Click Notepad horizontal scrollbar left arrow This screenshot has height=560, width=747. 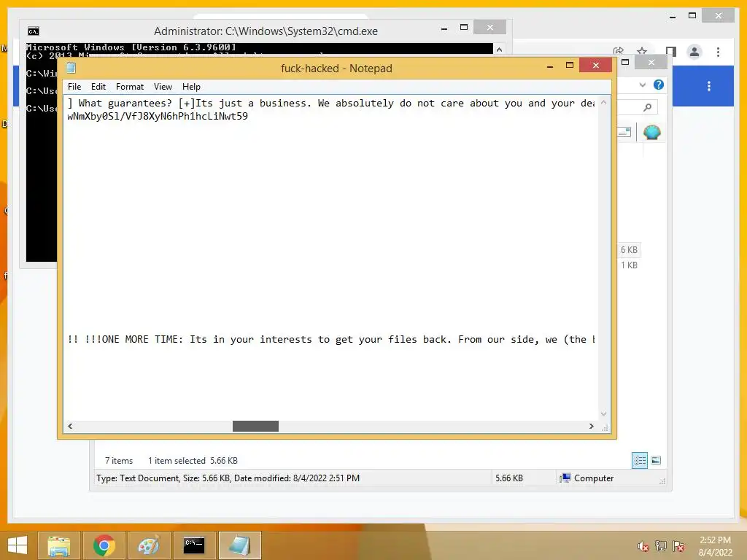pos(70,426)
